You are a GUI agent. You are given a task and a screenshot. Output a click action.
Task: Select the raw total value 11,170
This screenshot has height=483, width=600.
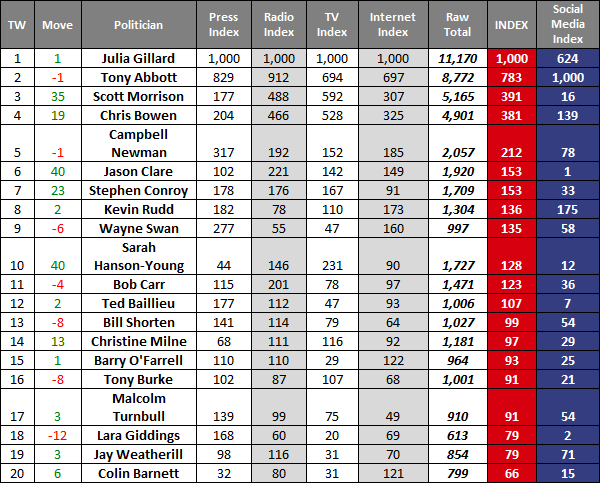coord(457,59)
